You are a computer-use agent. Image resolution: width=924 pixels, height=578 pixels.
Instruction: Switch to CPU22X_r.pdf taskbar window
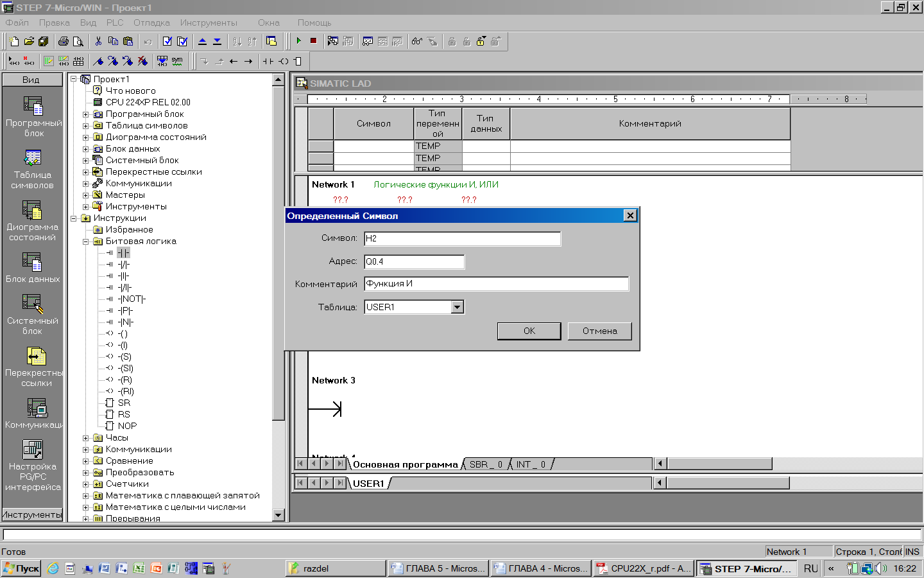[x=644, y=568]
